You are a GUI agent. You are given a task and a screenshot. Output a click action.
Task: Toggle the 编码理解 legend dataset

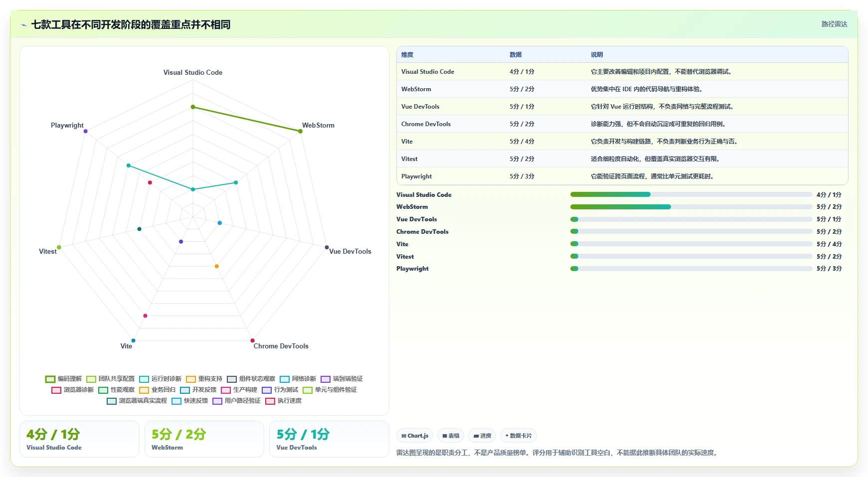[x=63, y=379]
